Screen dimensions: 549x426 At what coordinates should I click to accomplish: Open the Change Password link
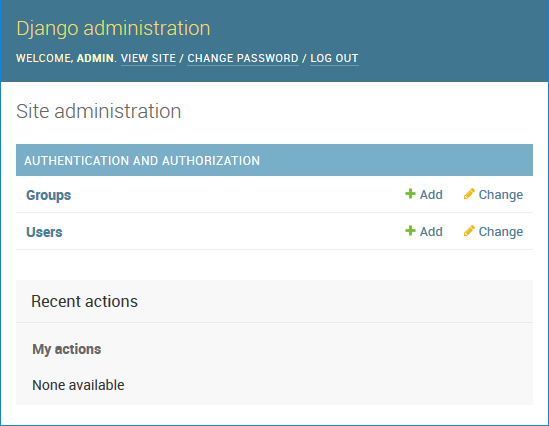click(x=243, y=58)
